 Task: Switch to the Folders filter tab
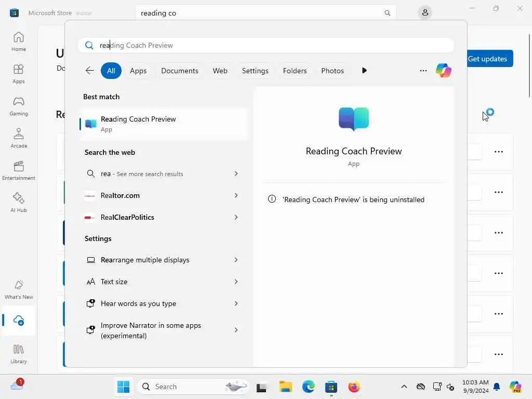point(295,71)
